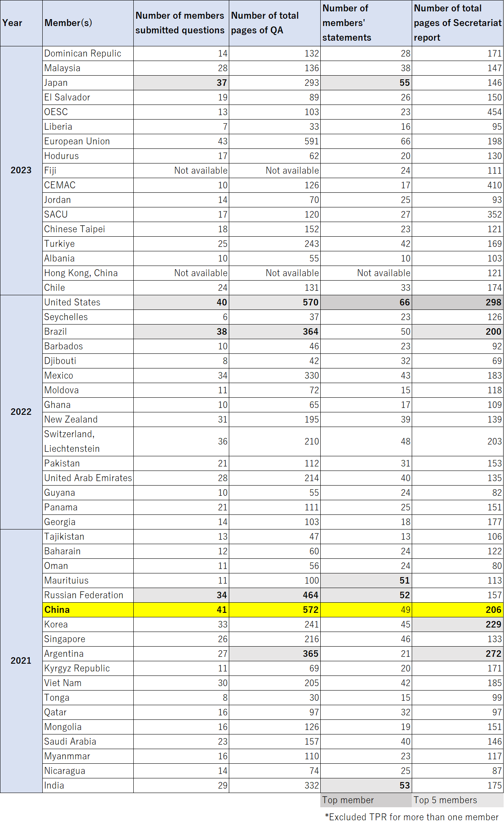Screen dimensions: 504x828
Task: Click the 'Top member' legend cell
Action: tap(366, 800)
